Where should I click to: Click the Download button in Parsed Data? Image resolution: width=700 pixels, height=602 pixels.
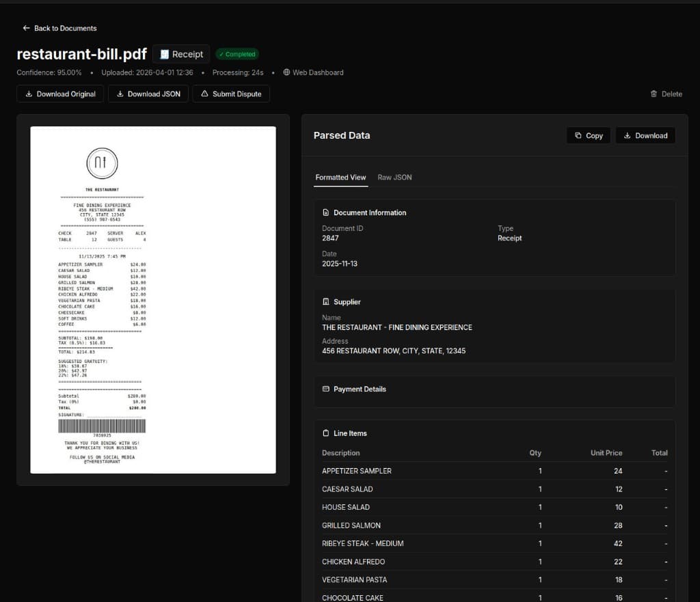coord(645,135)
